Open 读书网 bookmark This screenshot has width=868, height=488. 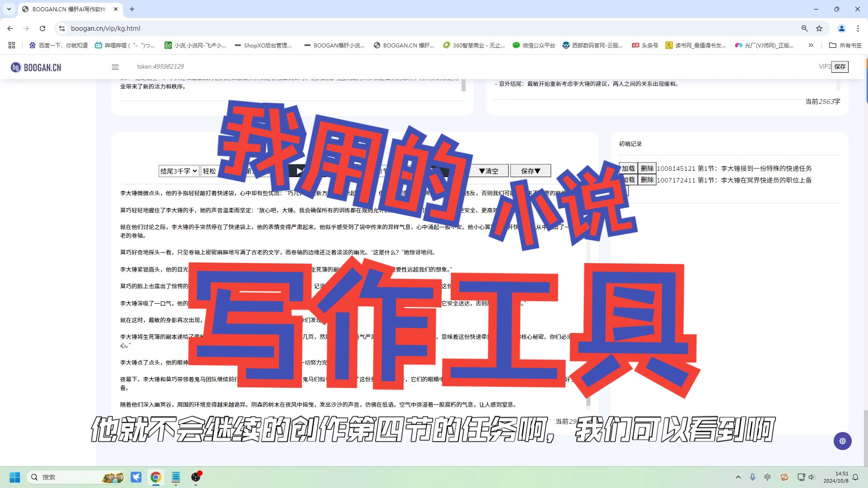695,45
